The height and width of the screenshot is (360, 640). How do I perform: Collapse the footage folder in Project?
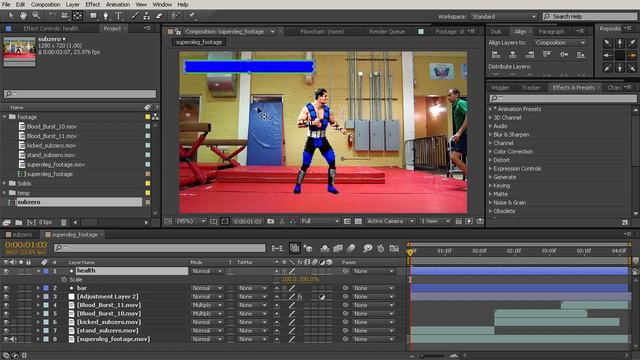[4, 117]
